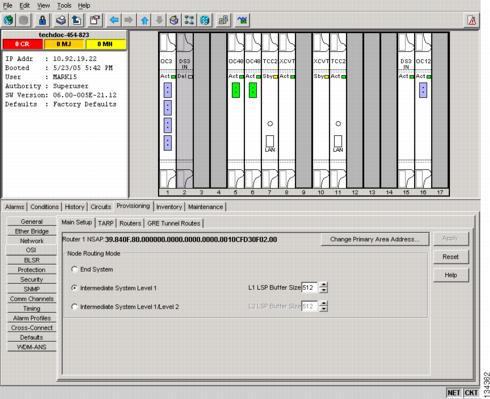Open the network view globe icon

tap(205, 20)
